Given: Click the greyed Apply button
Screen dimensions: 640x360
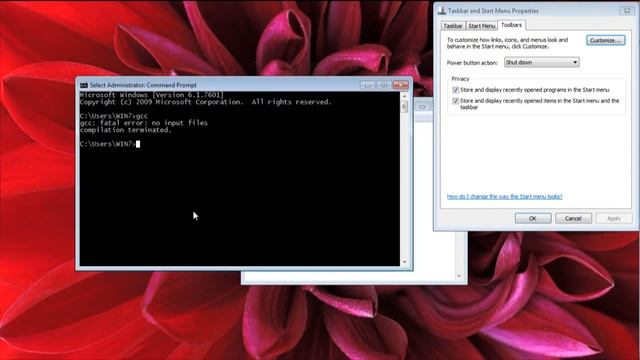Looking at the screenshot, I should click(613, 218).
